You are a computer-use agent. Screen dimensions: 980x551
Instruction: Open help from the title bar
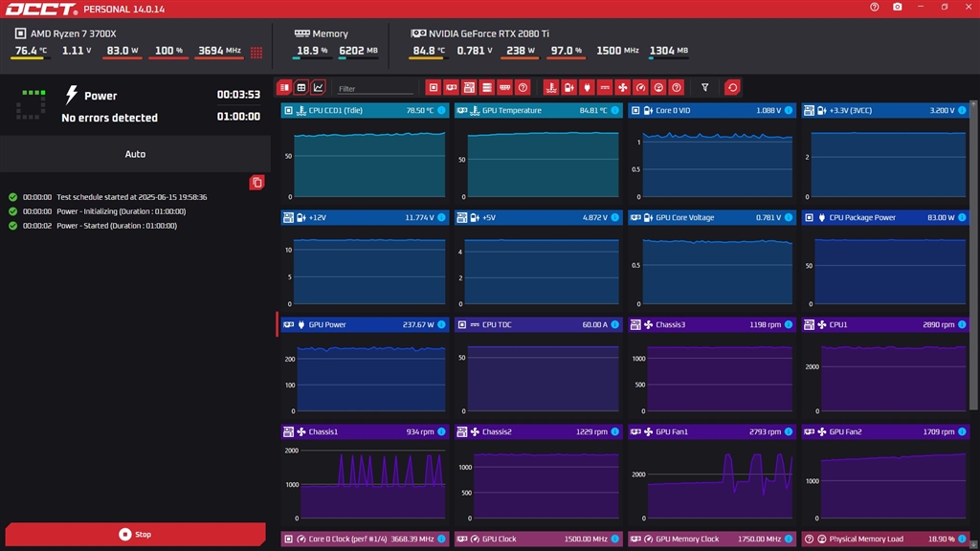(x=875, y=7)
